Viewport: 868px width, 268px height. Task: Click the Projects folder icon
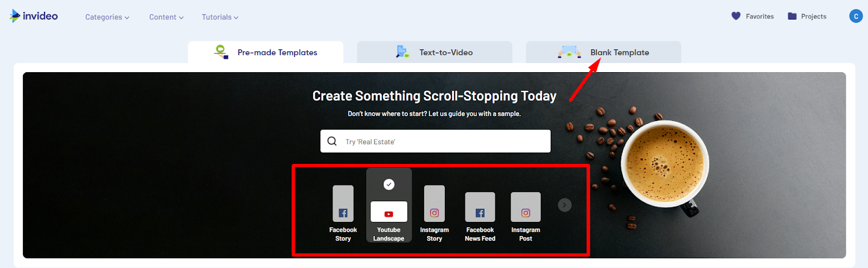792,16
